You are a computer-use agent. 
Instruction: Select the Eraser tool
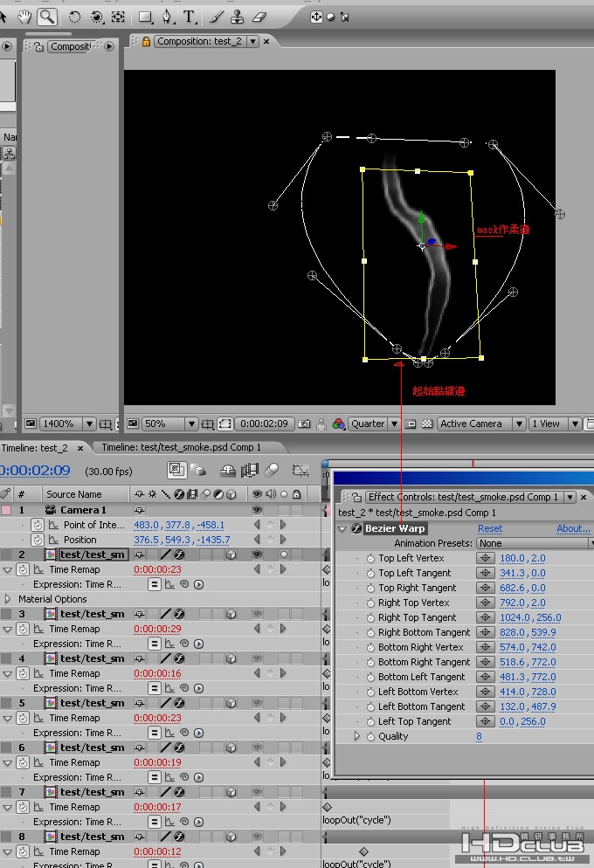pyautogui.click(x=259, y=17)
